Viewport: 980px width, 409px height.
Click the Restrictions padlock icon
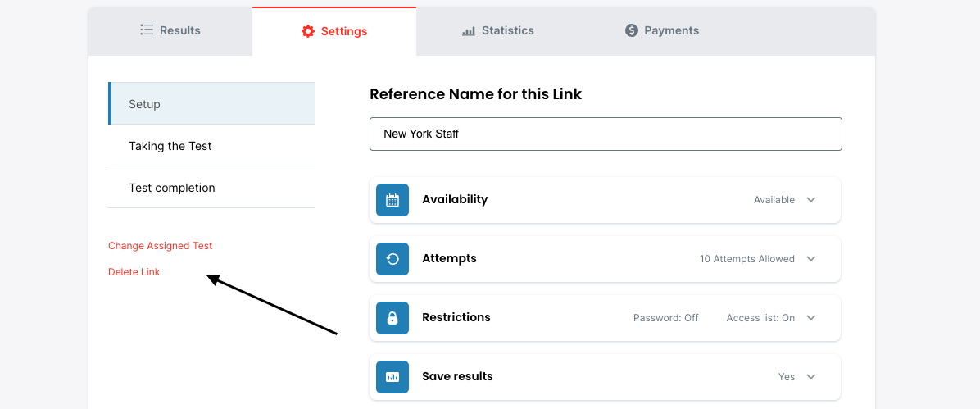pyautogui.click(x=392, y=318)
